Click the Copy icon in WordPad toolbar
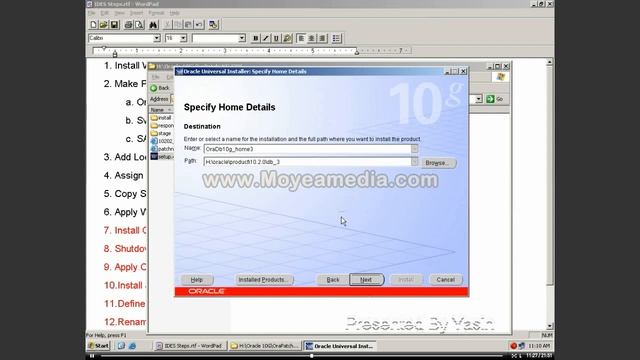 178,25
